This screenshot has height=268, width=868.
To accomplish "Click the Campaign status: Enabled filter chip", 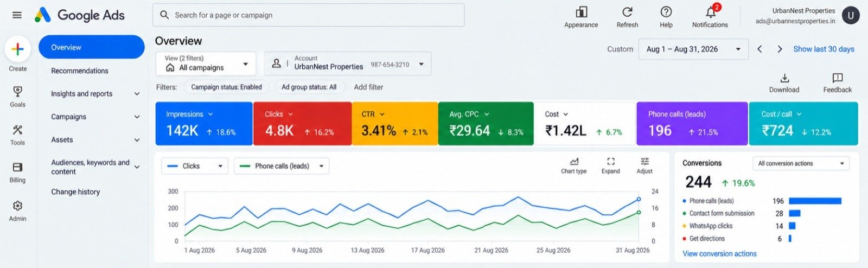I will click(226, 87).
